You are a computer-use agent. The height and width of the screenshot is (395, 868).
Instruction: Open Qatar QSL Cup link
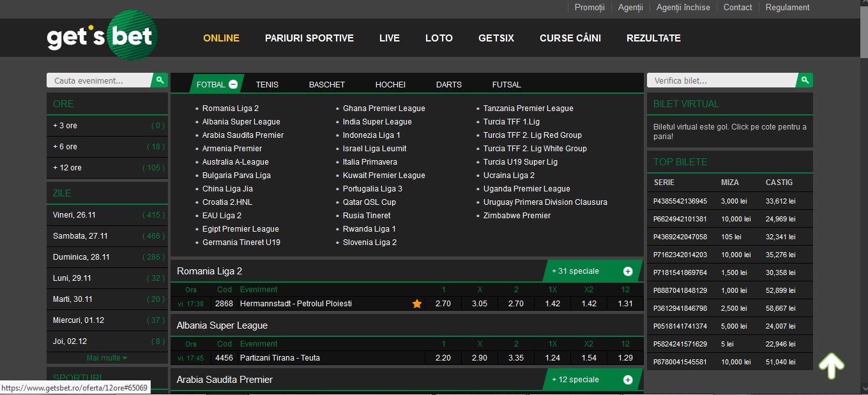click(x=369, y=202)
